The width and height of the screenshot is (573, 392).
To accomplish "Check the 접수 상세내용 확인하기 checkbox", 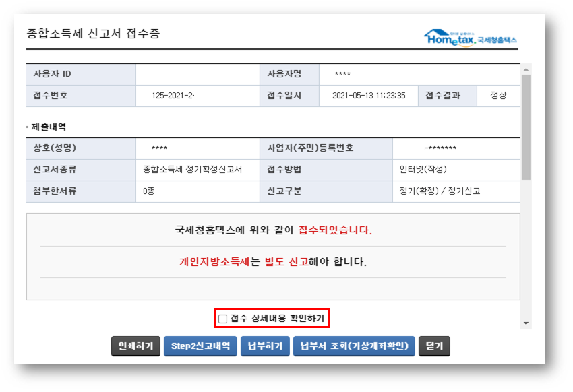I will (222, 319).
